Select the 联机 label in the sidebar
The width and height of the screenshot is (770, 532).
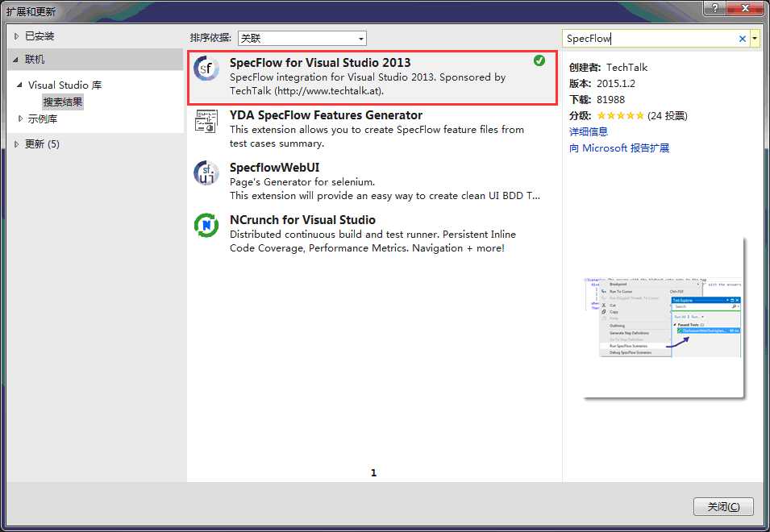35,60
